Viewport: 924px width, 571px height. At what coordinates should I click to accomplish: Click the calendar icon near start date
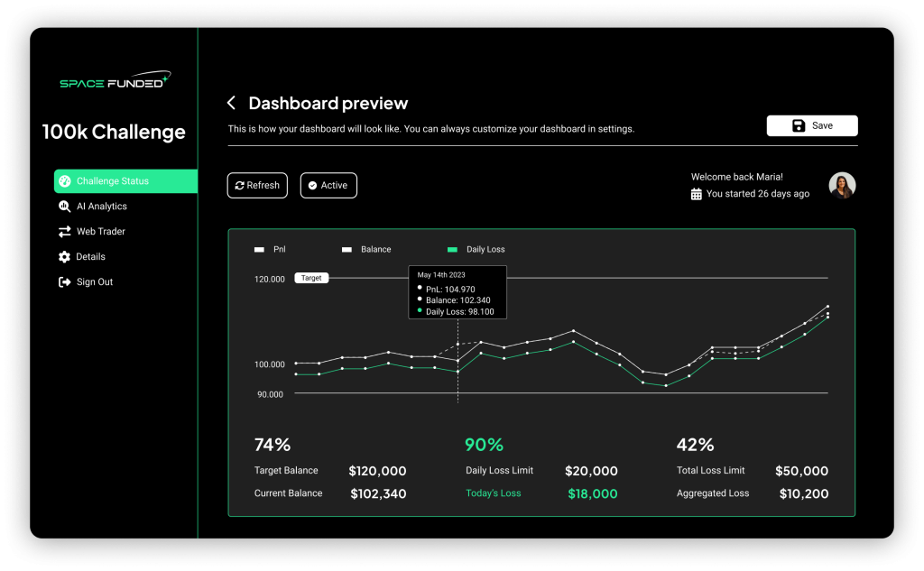(697, 194)
